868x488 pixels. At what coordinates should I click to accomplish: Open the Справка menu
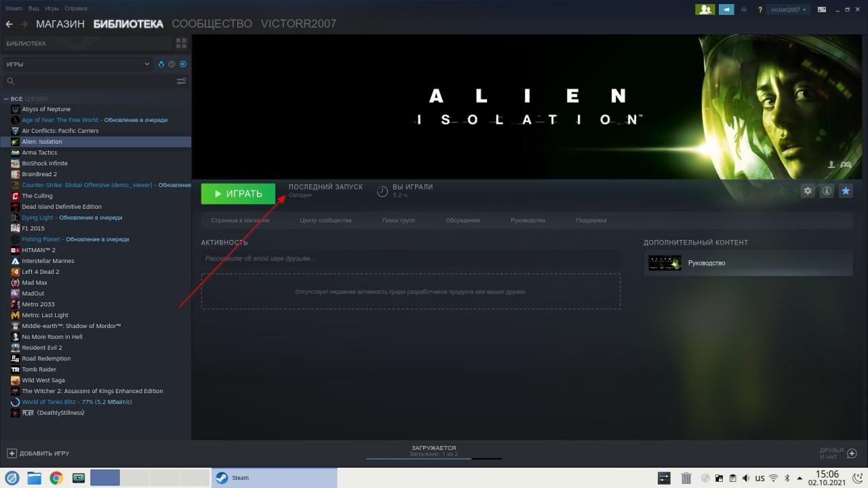coord(75,9)
